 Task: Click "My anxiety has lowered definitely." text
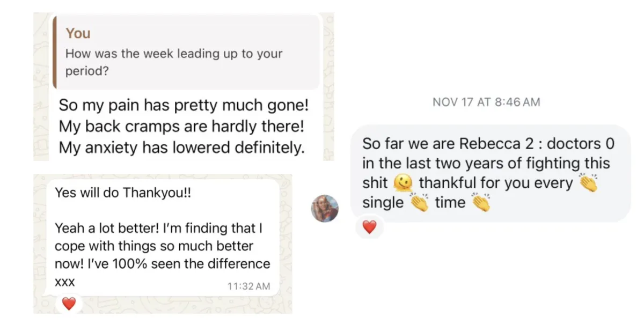(181, 148)
